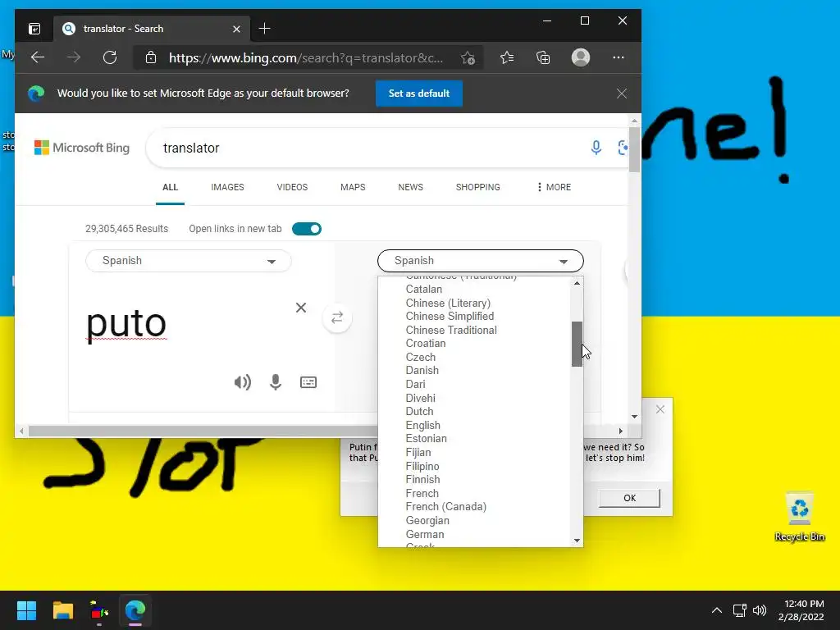Choose Chinese Simplified language
The width and height of the screenshot is (840, 630).
coord(450,316)
